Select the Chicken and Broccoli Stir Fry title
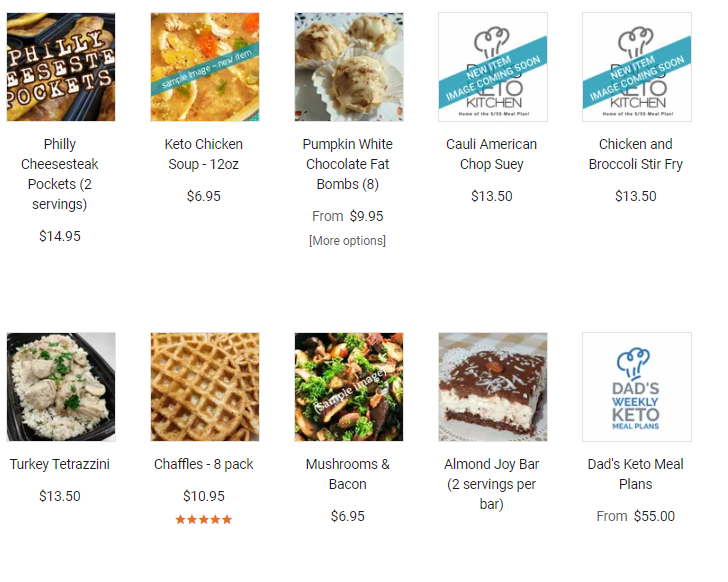The height and width of the screenshot is (582, 728). click(x=635, y=154)
